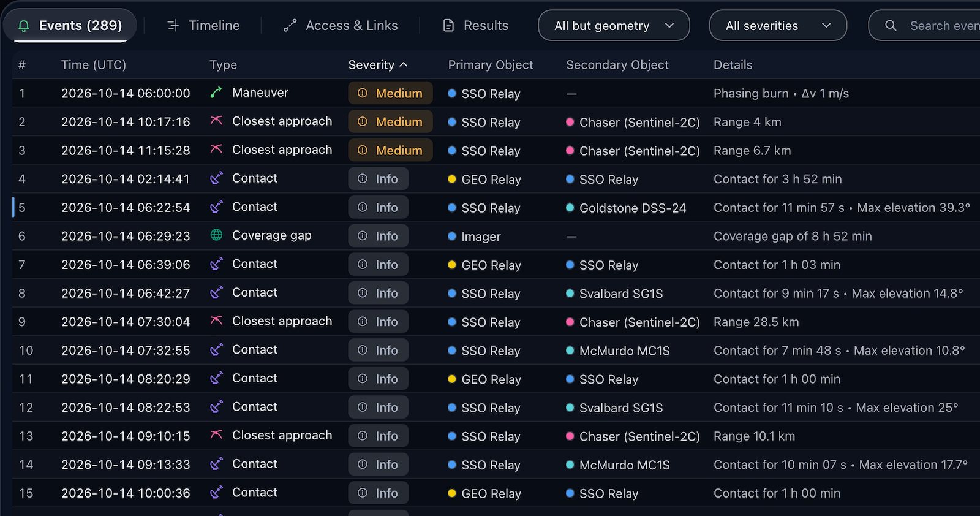Click the Type column header
Viewport: 980px width, 516px height.
[223, 65]
